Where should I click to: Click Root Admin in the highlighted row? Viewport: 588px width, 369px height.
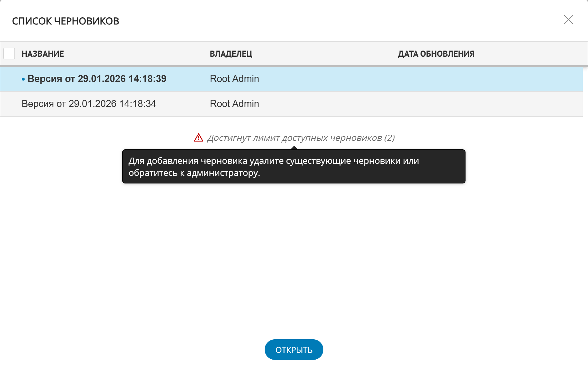[234, 79]
